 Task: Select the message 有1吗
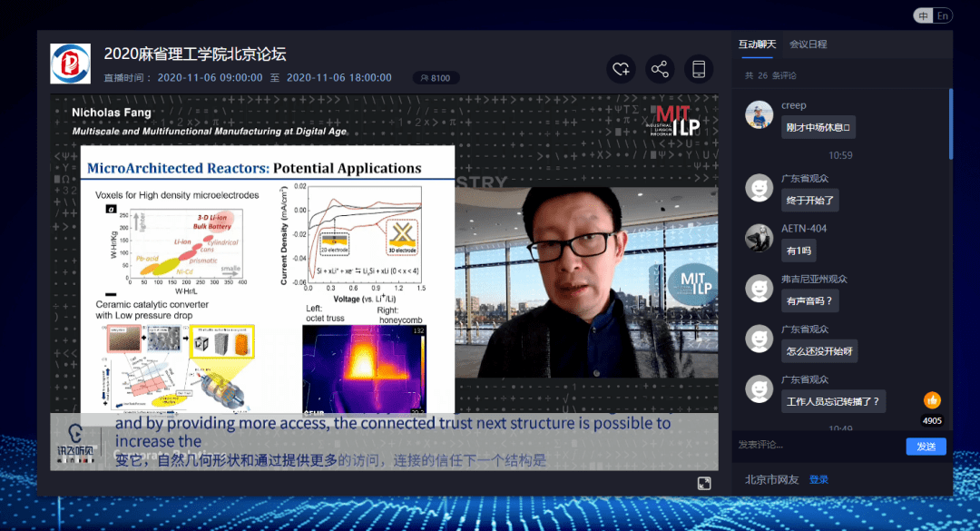[799, 251]
